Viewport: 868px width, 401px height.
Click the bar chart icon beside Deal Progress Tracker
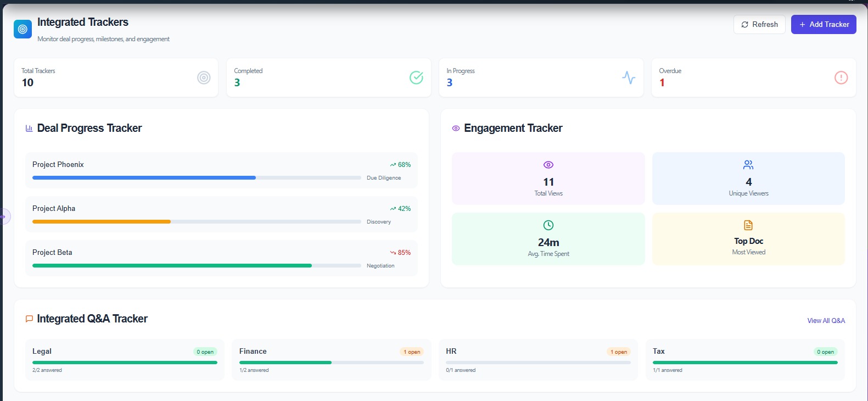[29, 129]
